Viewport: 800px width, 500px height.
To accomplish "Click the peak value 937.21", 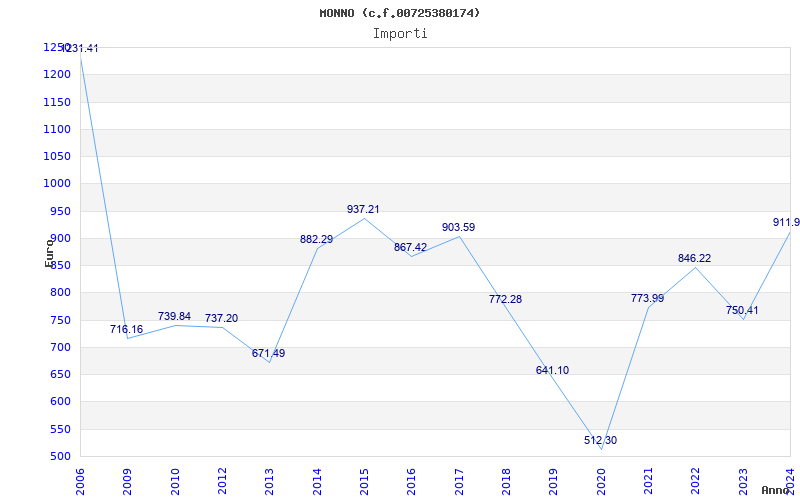I will (x=363, y=209).
